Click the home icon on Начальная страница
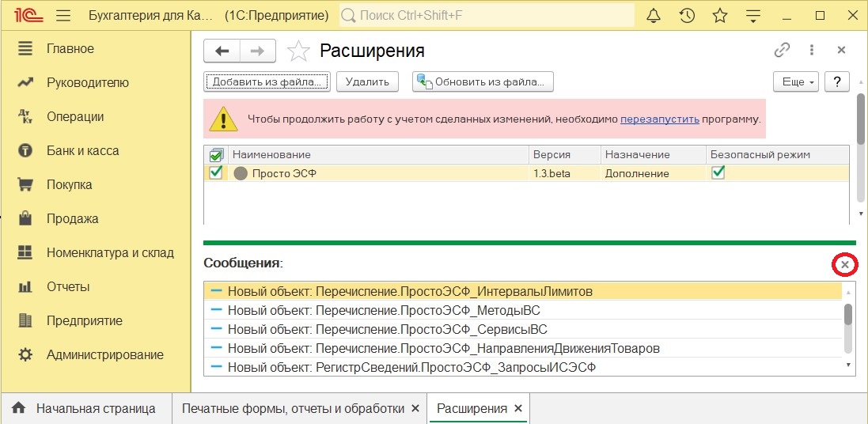This screenshot has width=868, height=424. [x=18, y=408]
